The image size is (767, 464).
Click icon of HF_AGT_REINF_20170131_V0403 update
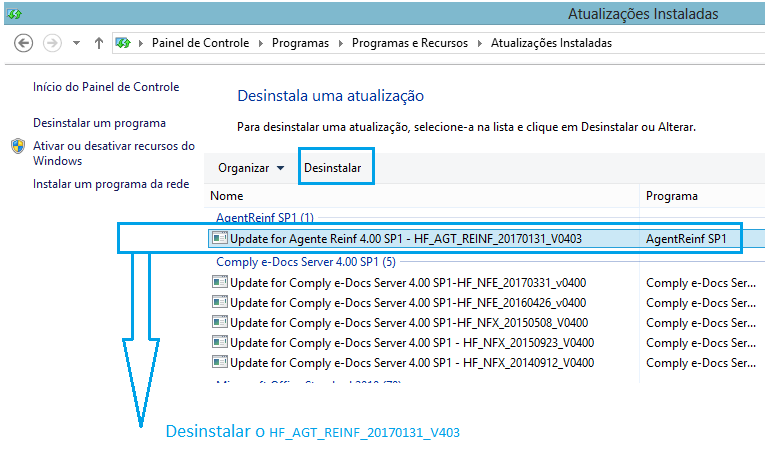[220, 238]
